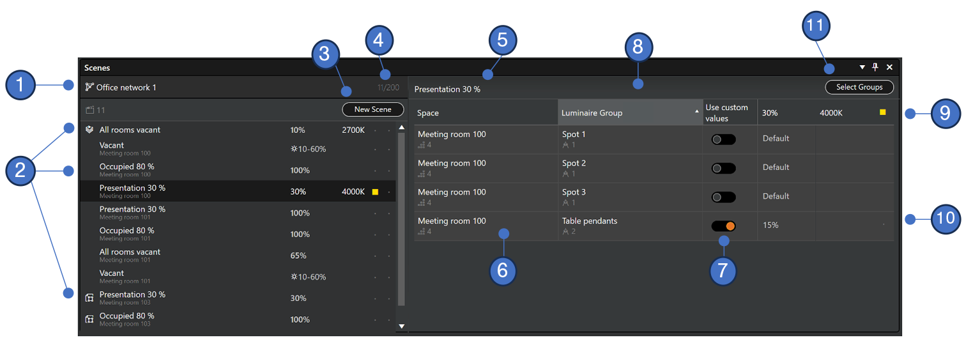980x354 pixels.
Task: Click the 2700K value in All rooms vacant row
Action: (353, 130)
